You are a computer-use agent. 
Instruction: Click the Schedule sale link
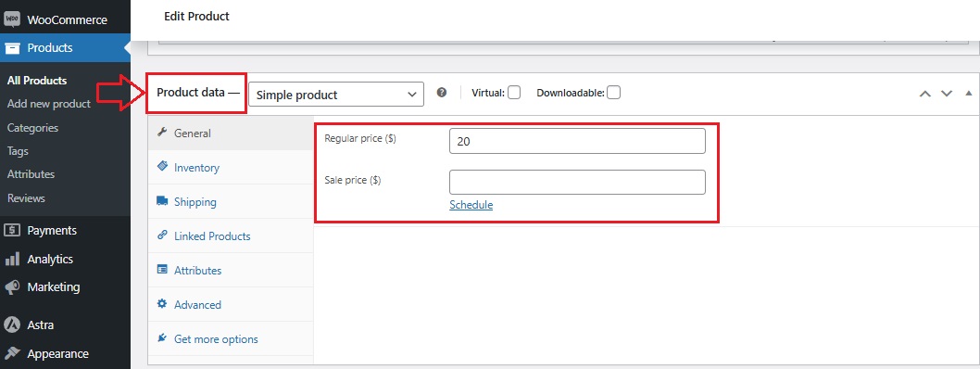coord(471,205)
